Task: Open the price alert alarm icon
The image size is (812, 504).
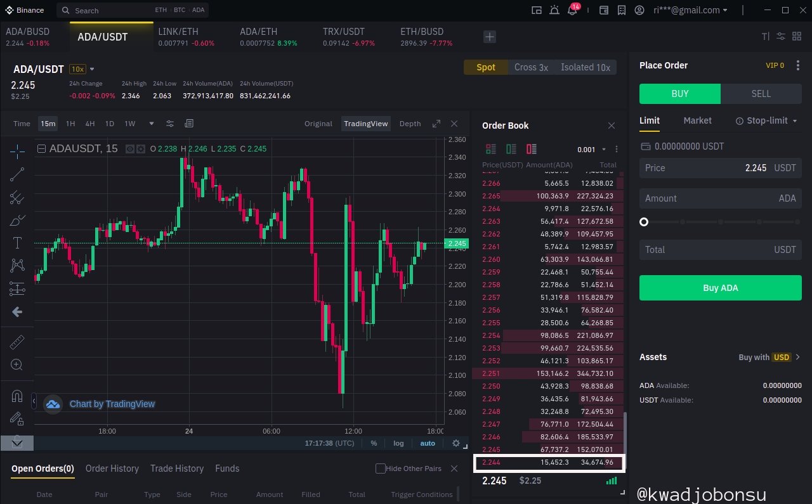Action: pos(555,10)
